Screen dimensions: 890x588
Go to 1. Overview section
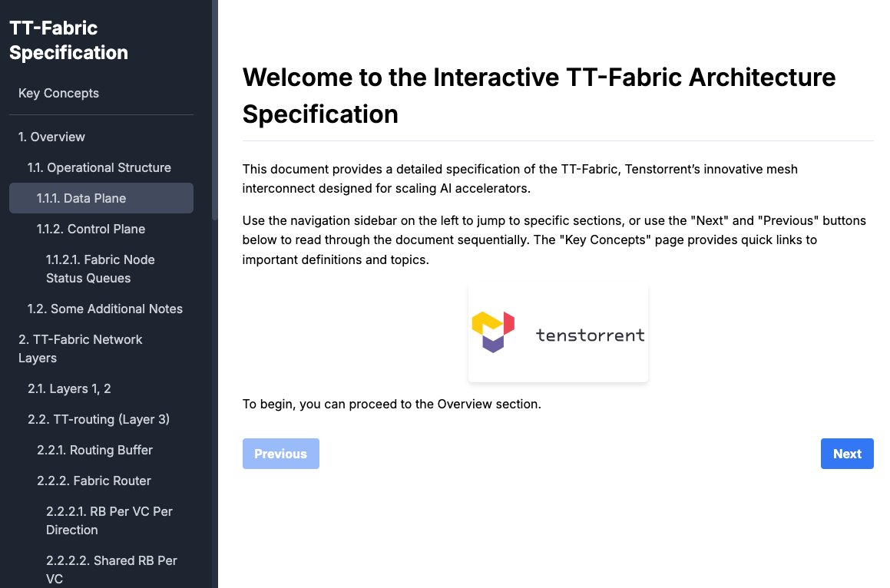click(x=101, y=137)
